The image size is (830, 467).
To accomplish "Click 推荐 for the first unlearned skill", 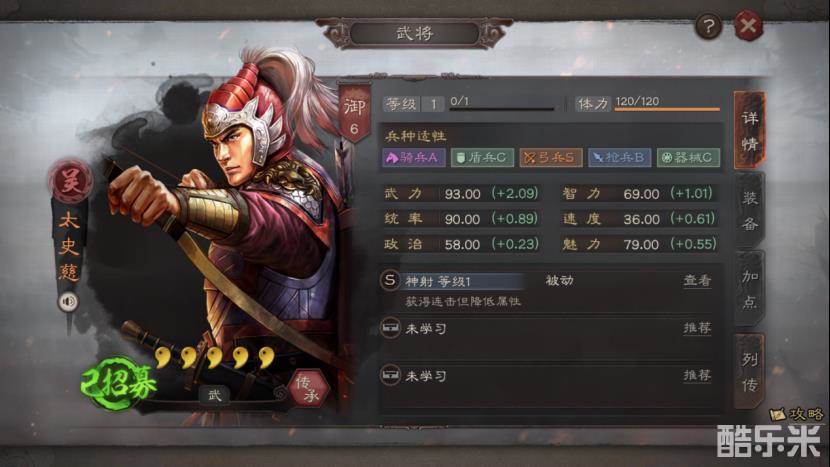I will point(697,328).
